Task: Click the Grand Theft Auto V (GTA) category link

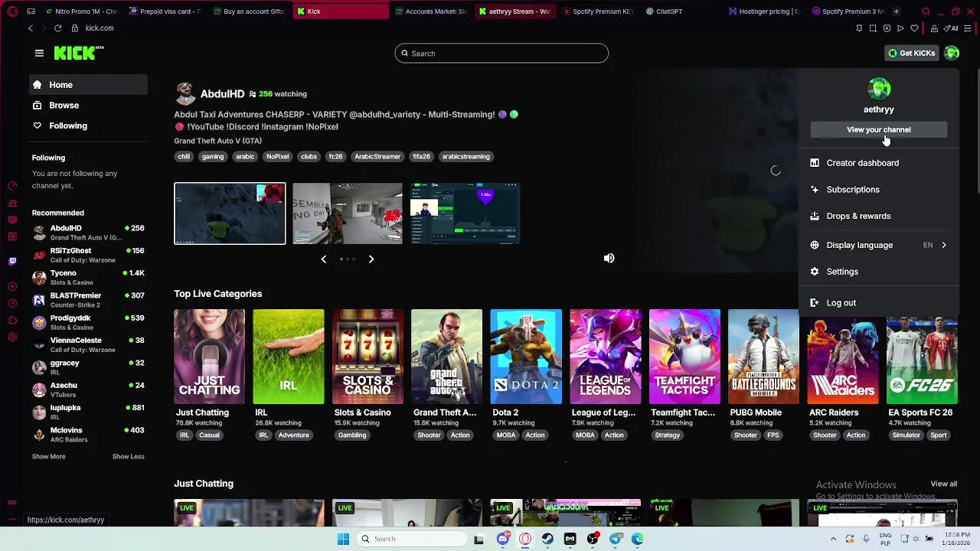Action: click(217, 141)
